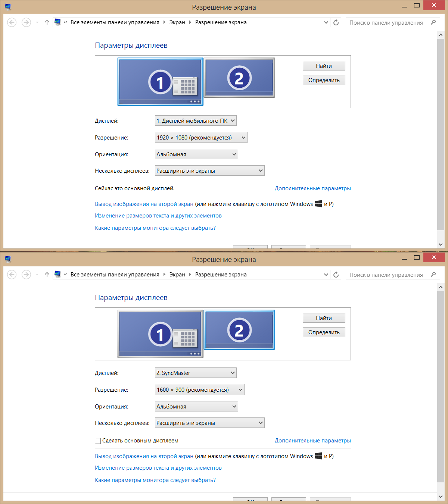The image size is (448, 504).
Task: Click the refresh icon in the SyncMaster window
Action: coord(336,275)
